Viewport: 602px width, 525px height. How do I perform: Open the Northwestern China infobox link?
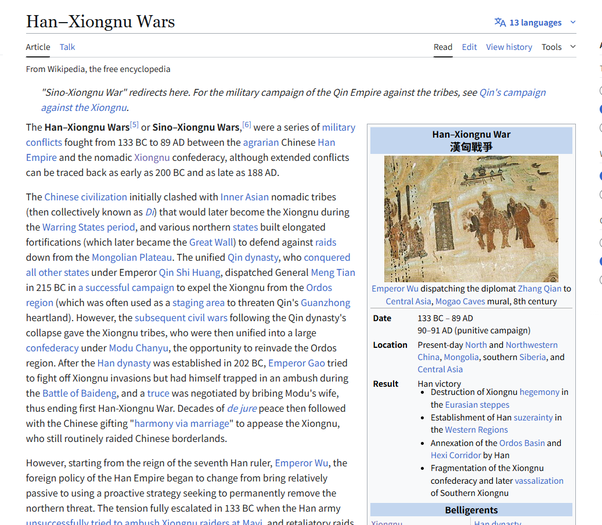531,345
